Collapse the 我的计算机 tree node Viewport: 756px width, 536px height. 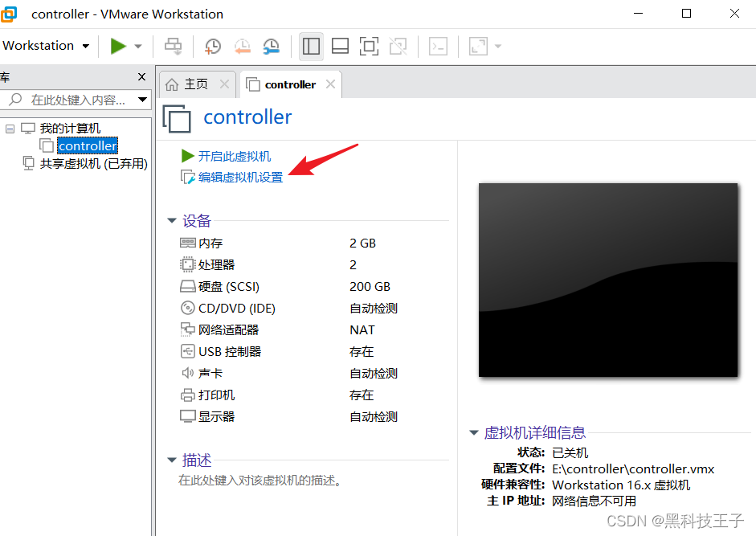[10, 129]
